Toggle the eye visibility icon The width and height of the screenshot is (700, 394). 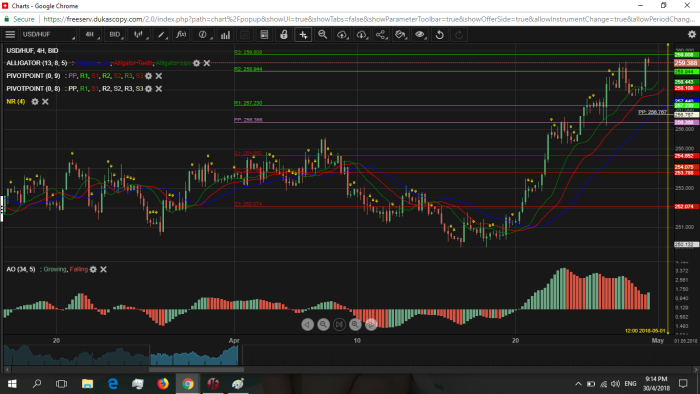[420, 34]
